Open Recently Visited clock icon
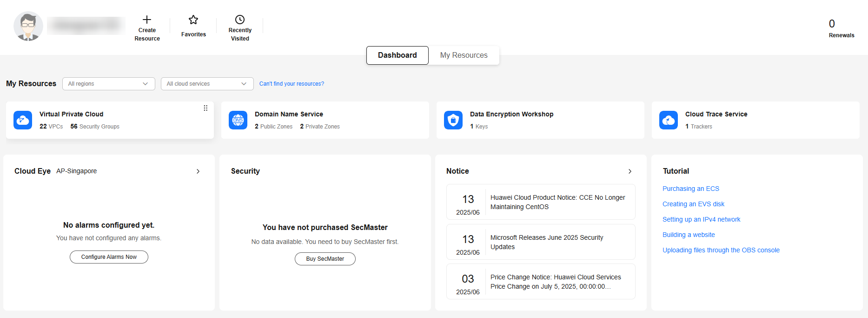The height and width of the screenshot is (318, 868). 240,20
